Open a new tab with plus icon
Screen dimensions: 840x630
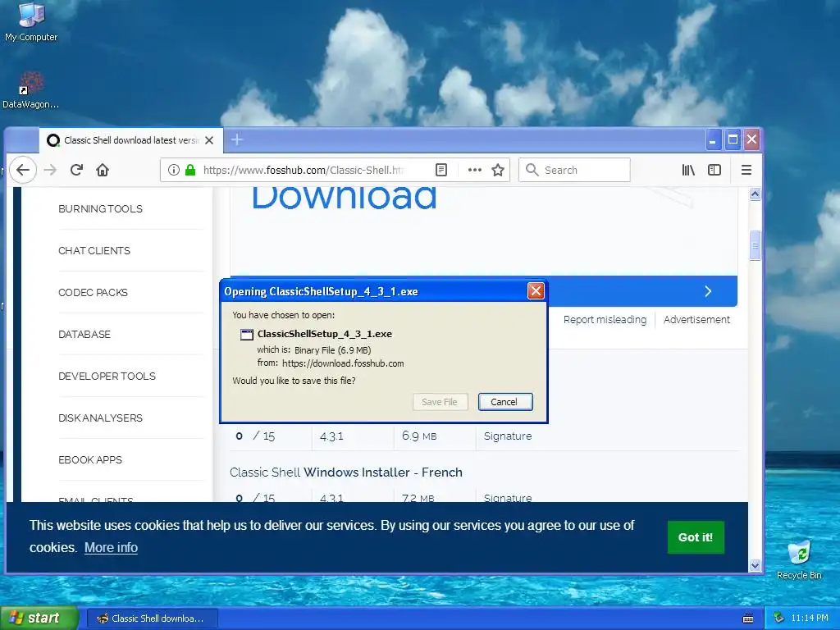(237, 139)
